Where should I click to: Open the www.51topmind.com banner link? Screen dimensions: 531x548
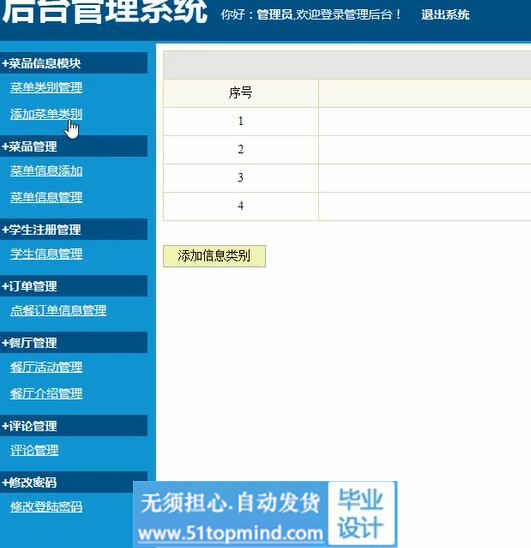click(x=230, y=533)
